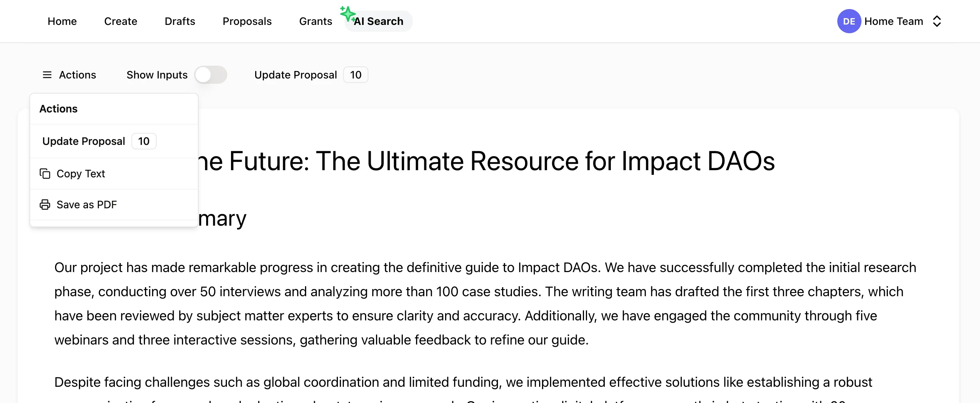Screen dimensions: 980x403
Task: Click the DE avatar circle
Action: click(849, 21)
